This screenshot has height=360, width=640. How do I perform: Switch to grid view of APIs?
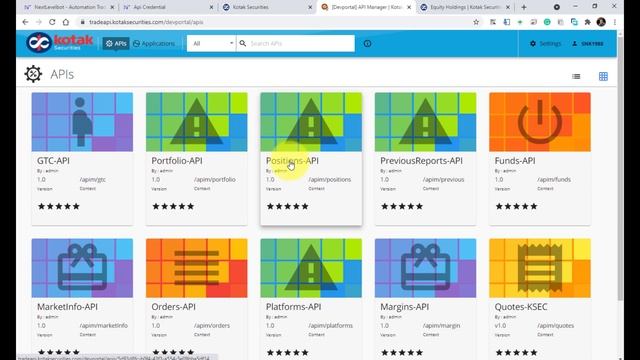coord(603,76)
